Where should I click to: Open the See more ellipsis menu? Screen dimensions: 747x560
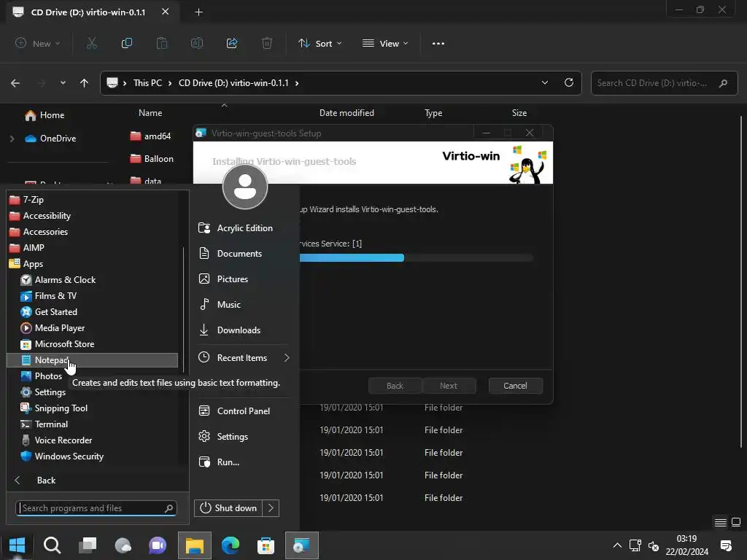pyautogui.click(x=438, y=43)
